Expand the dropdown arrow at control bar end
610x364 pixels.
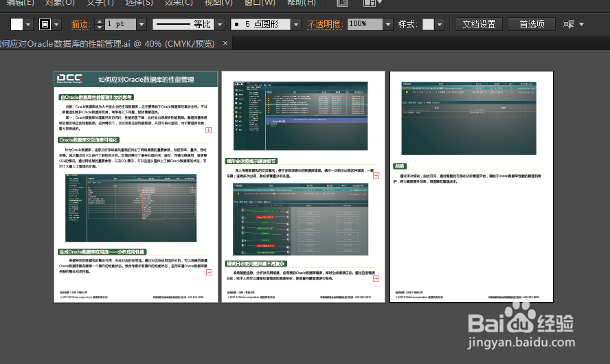coord(582,24)
